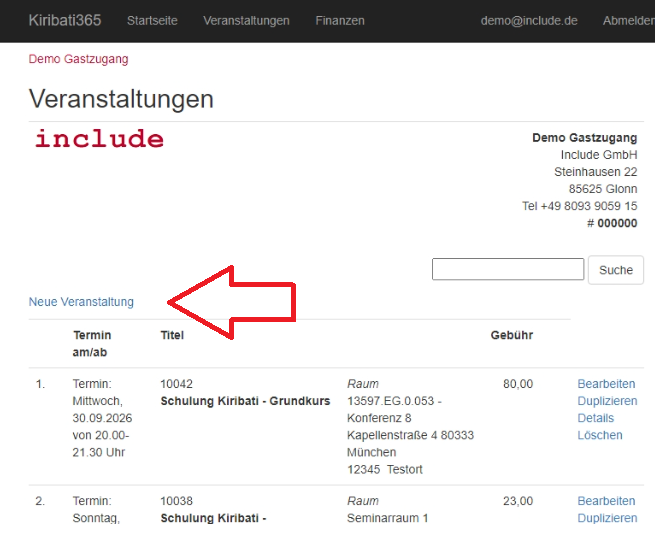Image resolution: width=666 pixels, height=540 pixels.
Task: Click the Titel column header
Action: click(x=172, y=335)
